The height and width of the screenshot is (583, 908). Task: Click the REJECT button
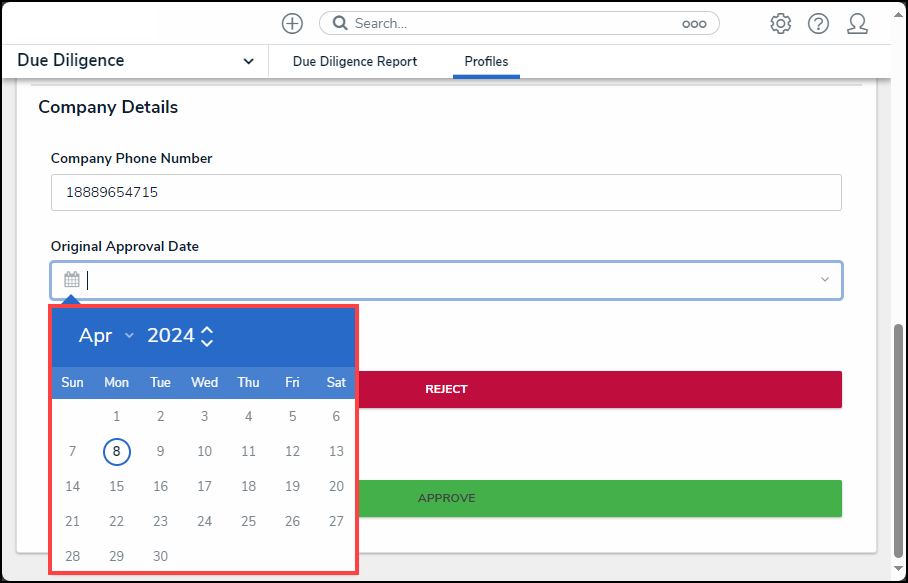point(599,389)
